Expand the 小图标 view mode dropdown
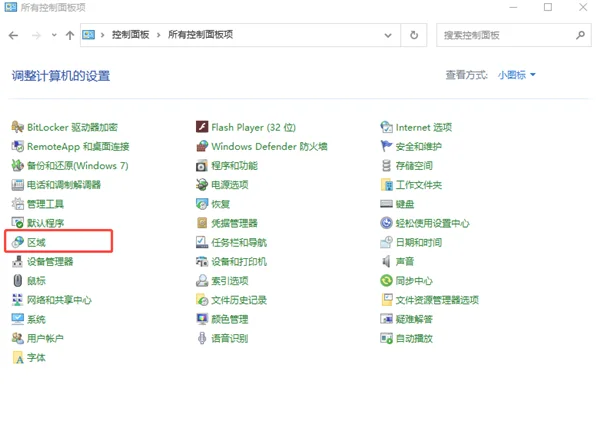The image size is (600, 437). 517,76
